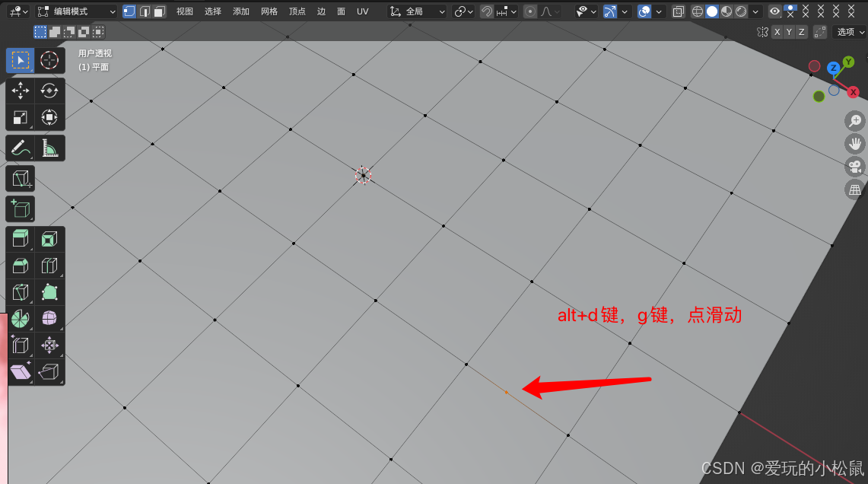Open the 网格 menu
This screenshot has height=484, width=868.
[x=269, y=11]
